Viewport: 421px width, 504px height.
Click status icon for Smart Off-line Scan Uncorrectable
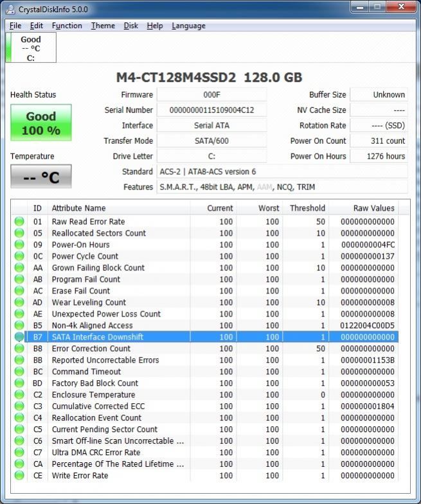[x=19, y=441]
